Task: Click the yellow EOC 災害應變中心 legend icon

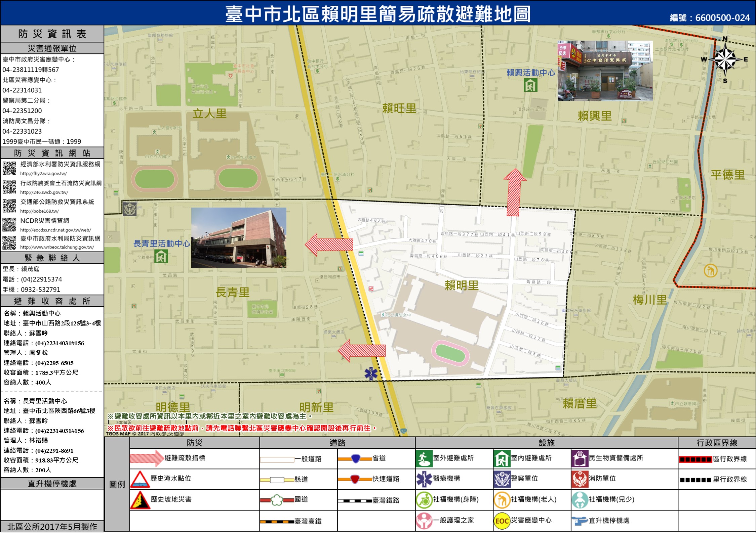Action: 502,521
